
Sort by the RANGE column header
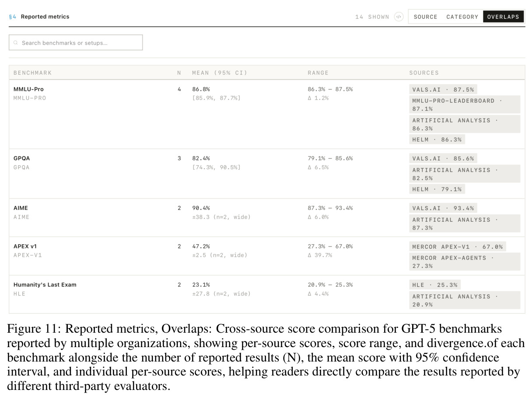[x=318, y=73]
